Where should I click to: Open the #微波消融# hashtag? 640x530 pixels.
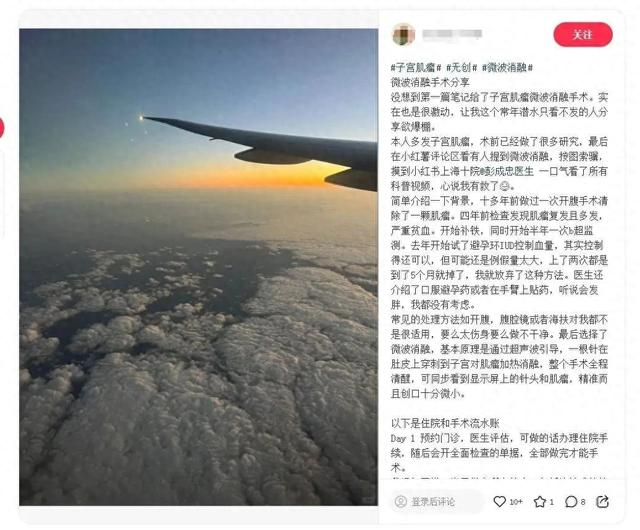(507, 68)
